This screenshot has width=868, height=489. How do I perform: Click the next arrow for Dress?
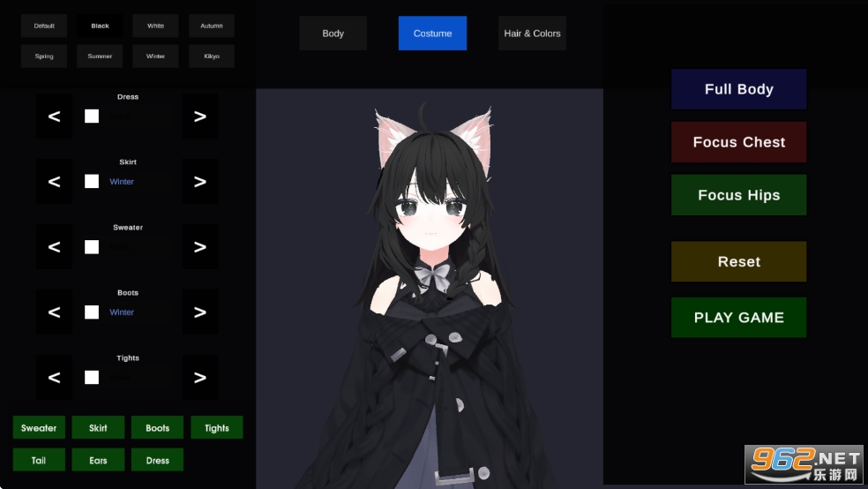point(200,117)
